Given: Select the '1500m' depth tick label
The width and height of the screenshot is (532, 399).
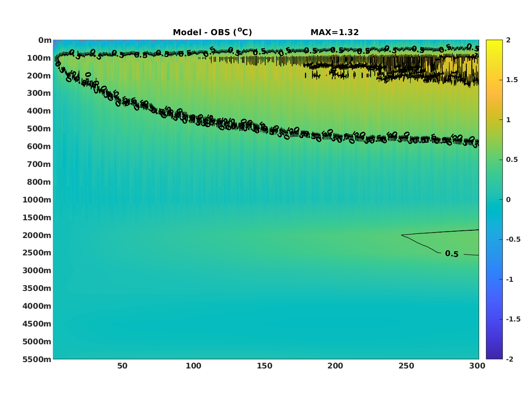Looking at the screenshot, I should pyautogui.click(x=37, y=218).
